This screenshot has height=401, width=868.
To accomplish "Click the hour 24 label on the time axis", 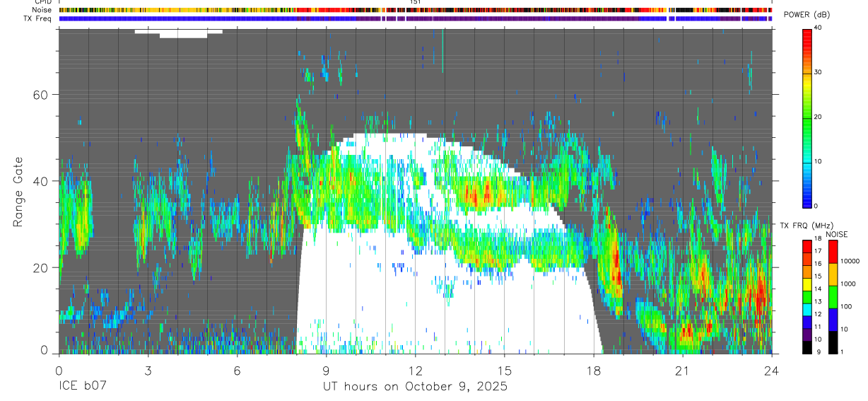I will [x=772, y=370].
